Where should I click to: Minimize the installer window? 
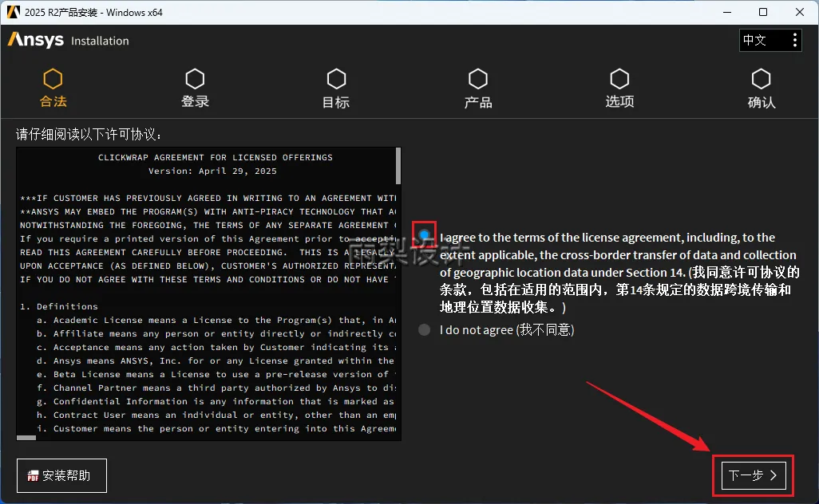(x=726, y=12)
